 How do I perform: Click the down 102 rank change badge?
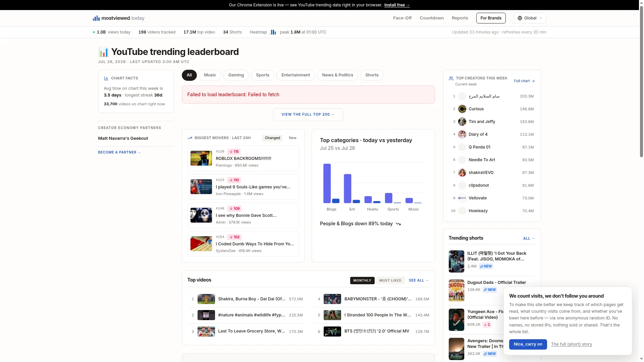[234, 237]
